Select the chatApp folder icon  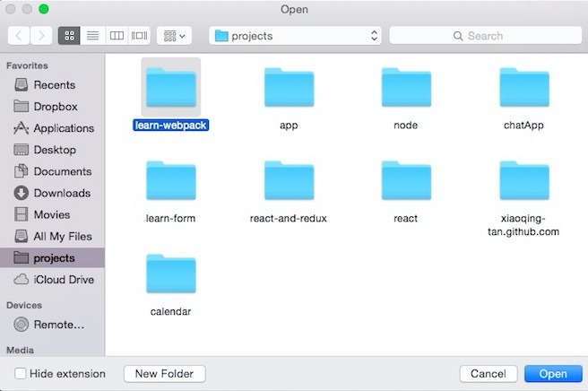(x=524, y=87)
